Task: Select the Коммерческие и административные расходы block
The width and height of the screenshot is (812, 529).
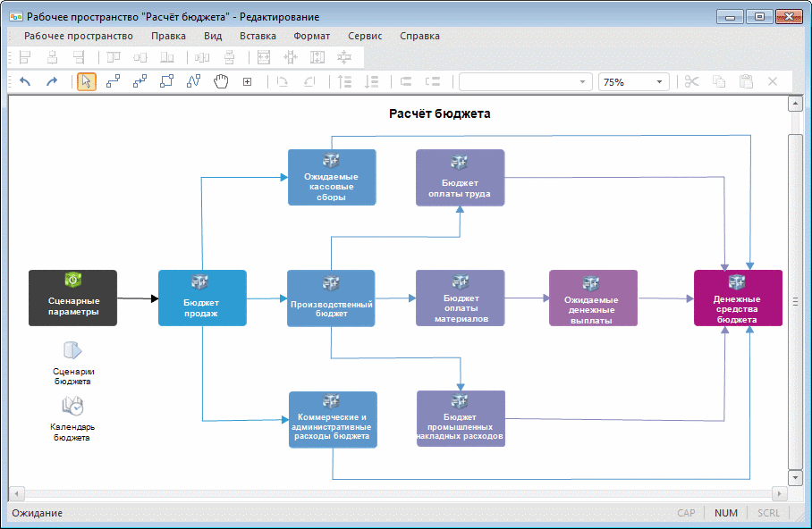Action: coord(333,420)
